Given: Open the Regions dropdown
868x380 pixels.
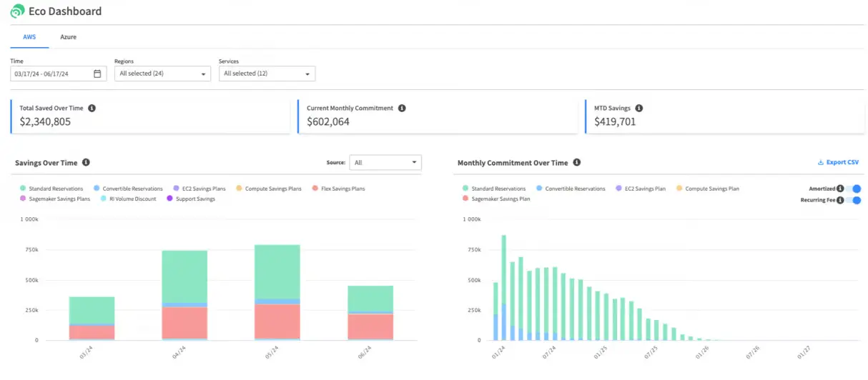Looking at the screenshot, I should click(162, 74).
